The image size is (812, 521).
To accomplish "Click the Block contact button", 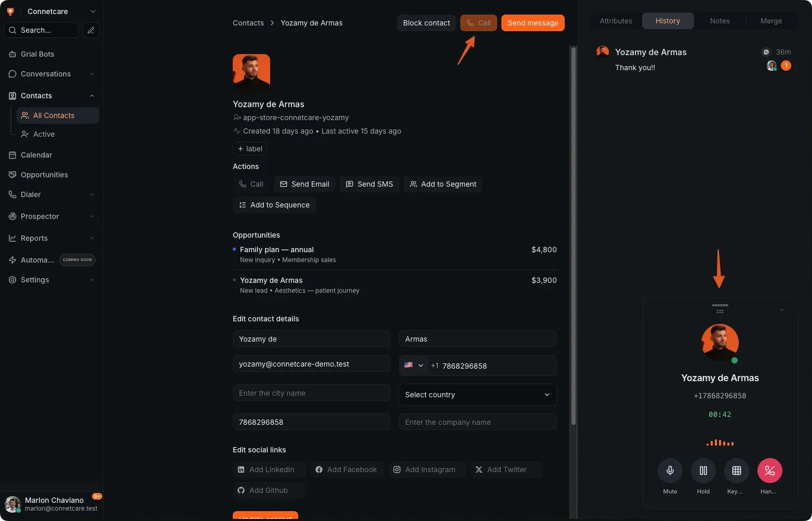I will (427, 23).
